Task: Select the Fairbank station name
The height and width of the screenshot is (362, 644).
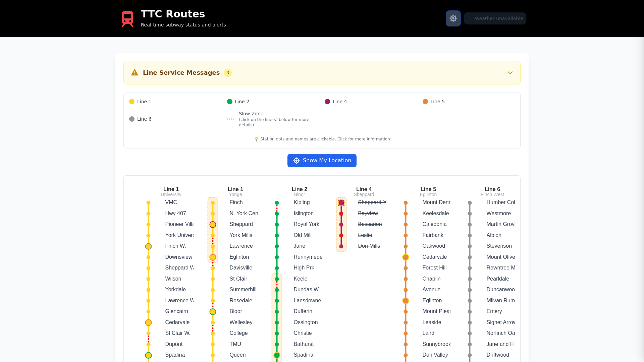Action: (x=433, y=235)
